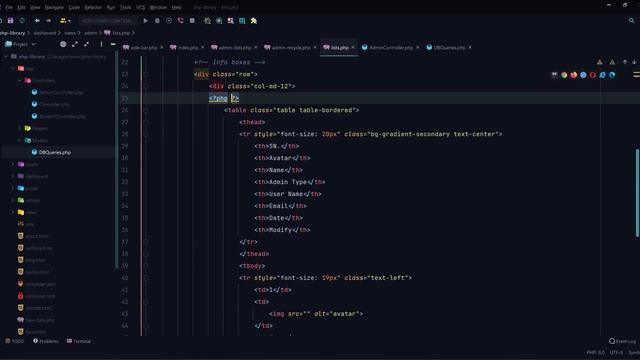Run the project with the play icon
This screenshot has height=360, width=640.
point(145,20)
